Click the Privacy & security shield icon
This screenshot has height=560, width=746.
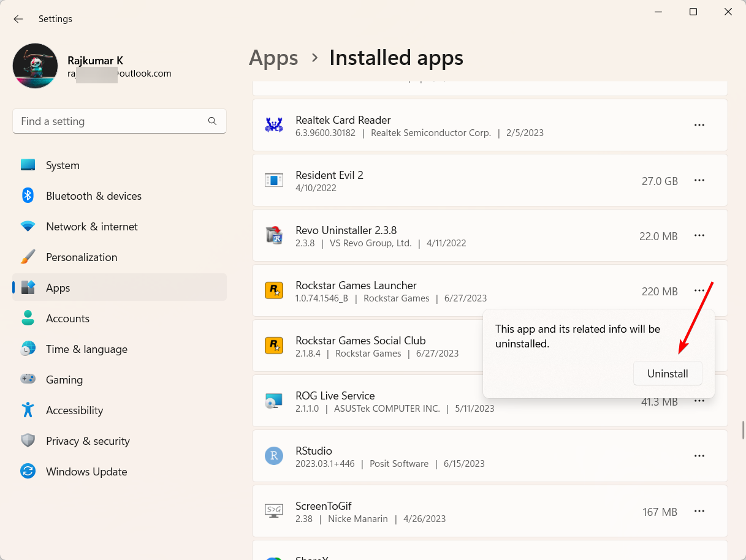click(28, 441)
